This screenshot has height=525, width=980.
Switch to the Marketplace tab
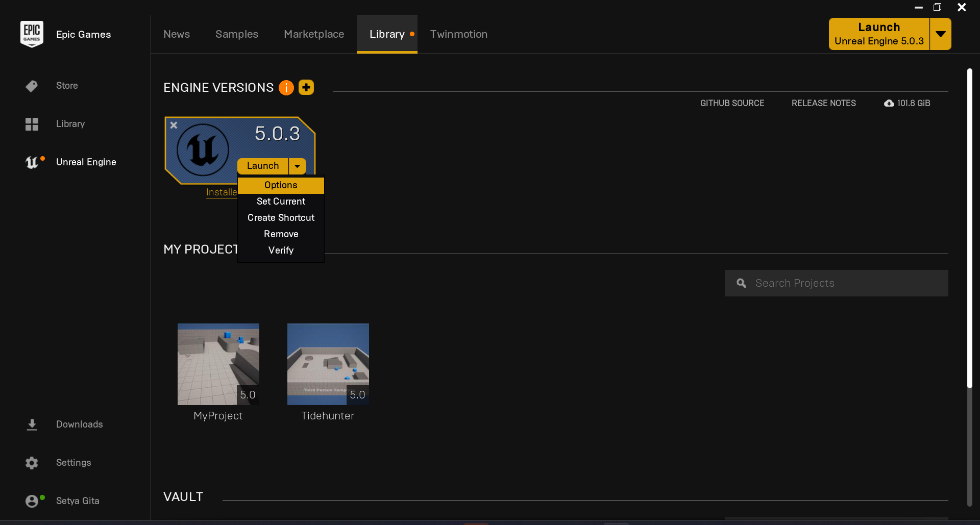[314, 34]
